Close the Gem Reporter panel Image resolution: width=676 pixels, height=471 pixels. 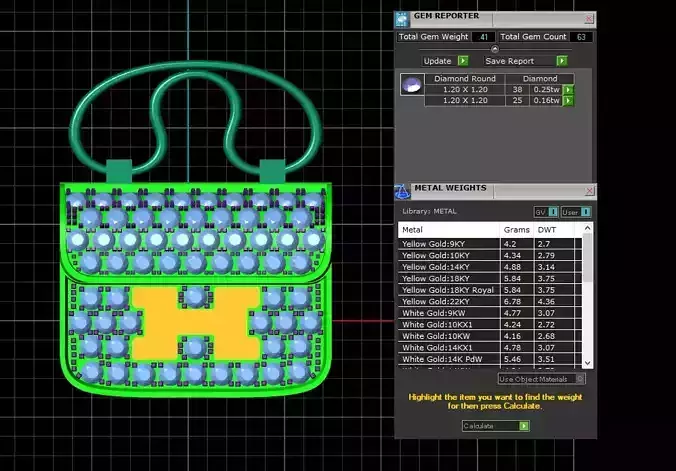click(588, 19)
